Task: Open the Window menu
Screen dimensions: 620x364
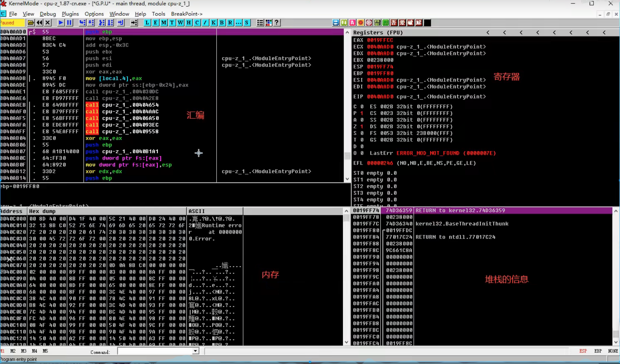Action: pos(119,14)
